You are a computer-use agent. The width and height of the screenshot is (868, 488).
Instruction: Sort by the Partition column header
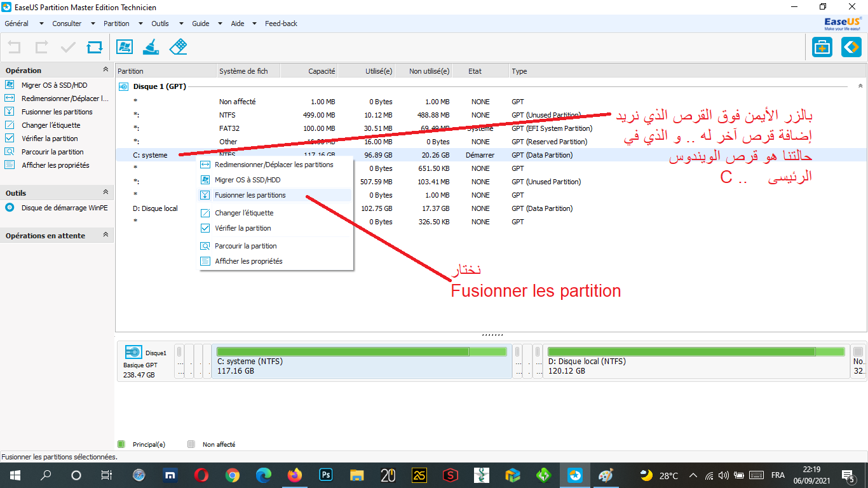click(x=166, y=71)
